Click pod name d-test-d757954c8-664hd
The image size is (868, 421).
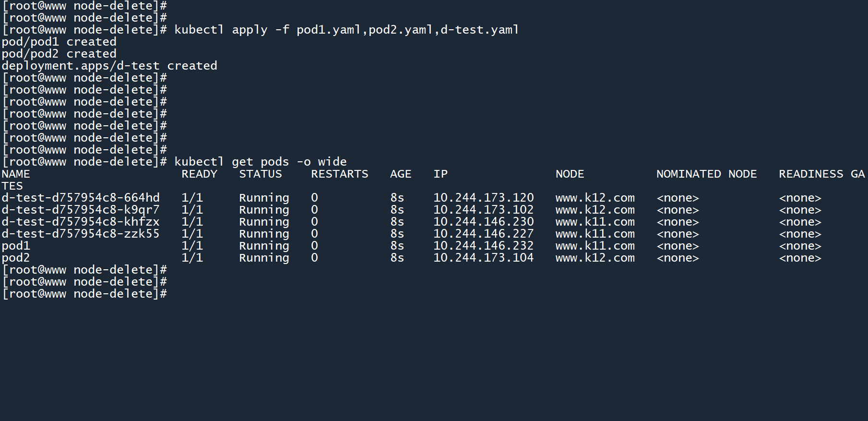(80, 198)
